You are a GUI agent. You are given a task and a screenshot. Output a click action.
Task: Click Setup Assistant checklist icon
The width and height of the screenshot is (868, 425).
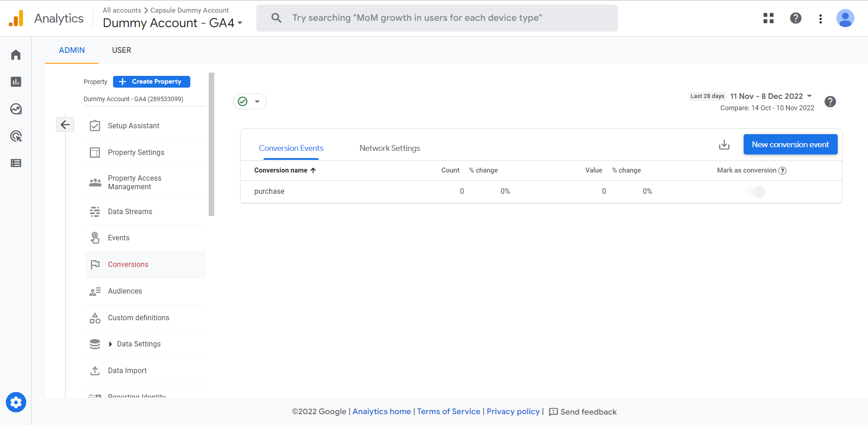pyautogui.click(x=95, y=126)
